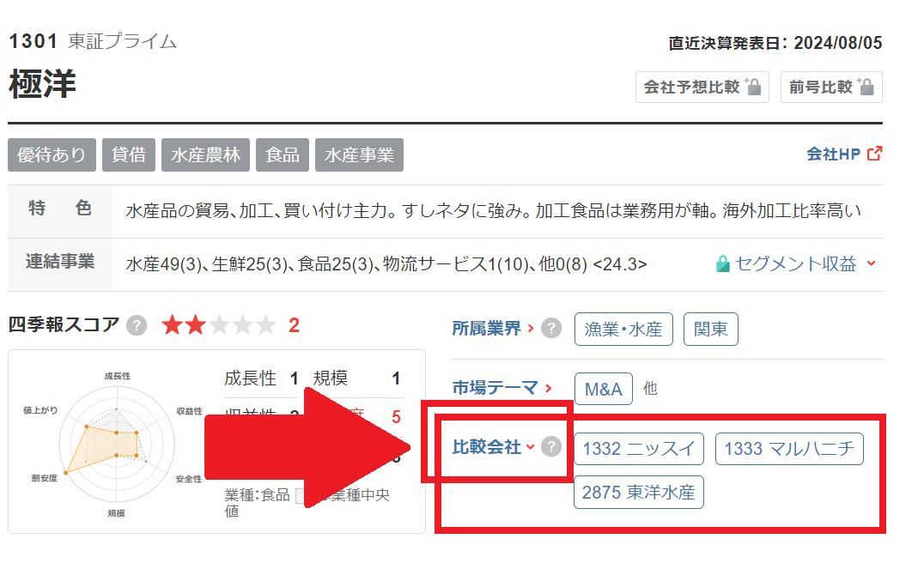
Task: Click the 成長性 score row
Action: pos(261,378)
